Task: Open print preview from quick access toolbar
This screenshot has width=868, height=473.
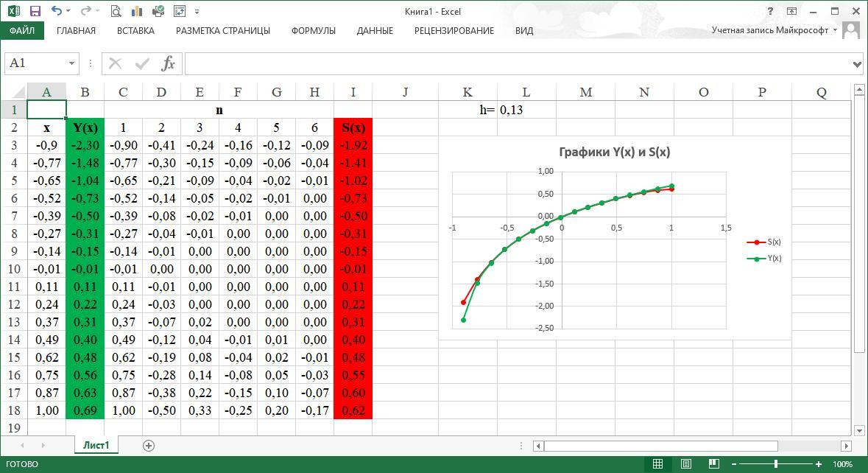Action: (x=116, y=11)
